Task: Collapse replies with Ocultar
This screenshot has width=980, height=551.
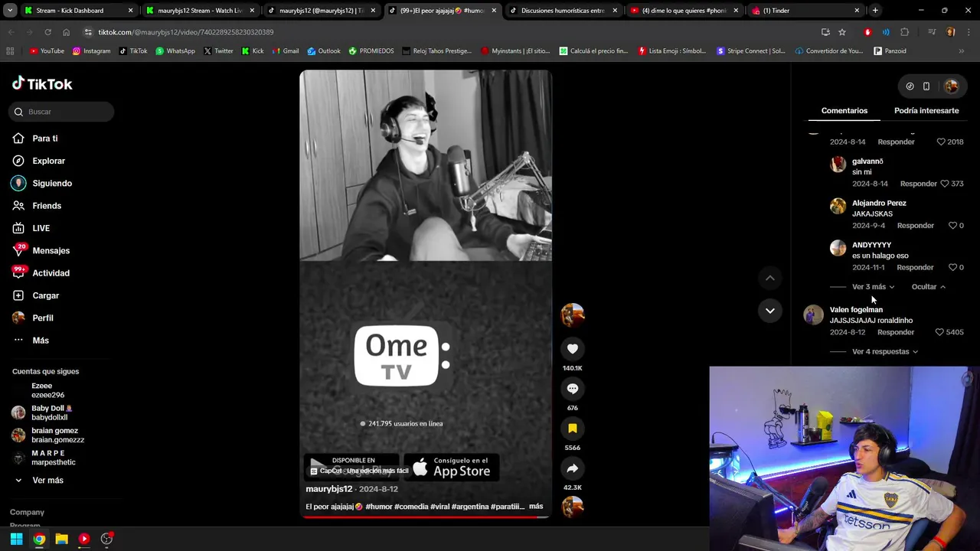Action: click(929, 287)
